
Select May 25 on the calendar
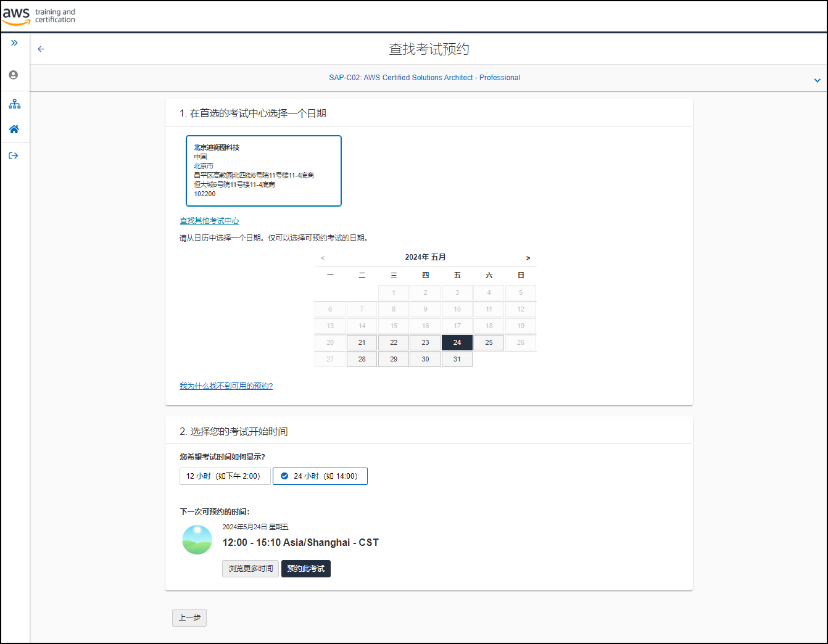pyautogui.click(x=489, y=342)
